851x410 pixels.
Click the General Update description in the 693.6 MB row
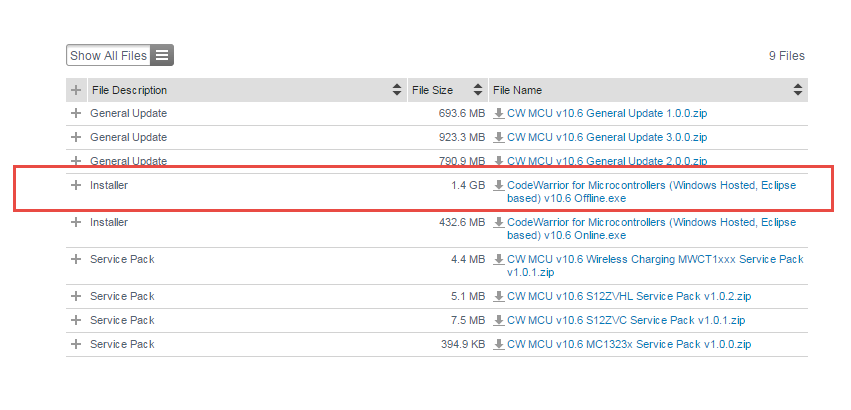tap(129, 113)
